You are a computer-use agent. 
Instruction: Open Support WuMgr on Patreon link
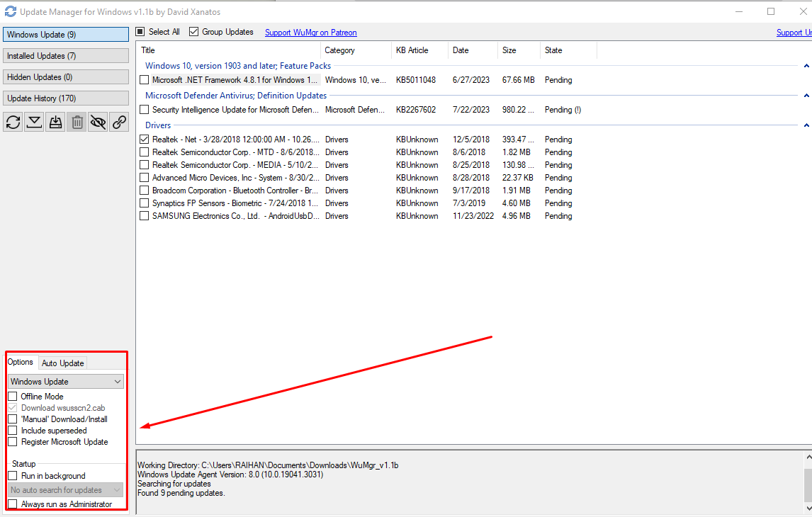tap(310, 33)
